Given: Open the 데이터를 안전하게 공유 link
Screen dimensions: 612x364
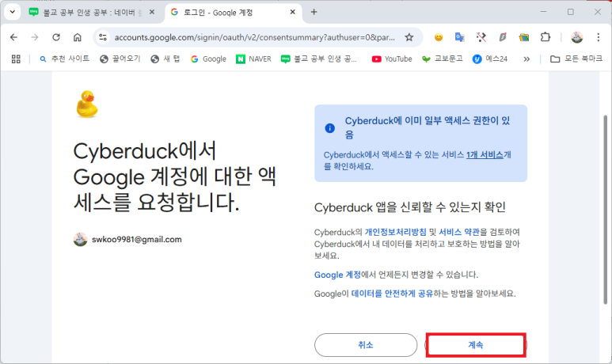Looking at the screenshot, I should [392, 294].
